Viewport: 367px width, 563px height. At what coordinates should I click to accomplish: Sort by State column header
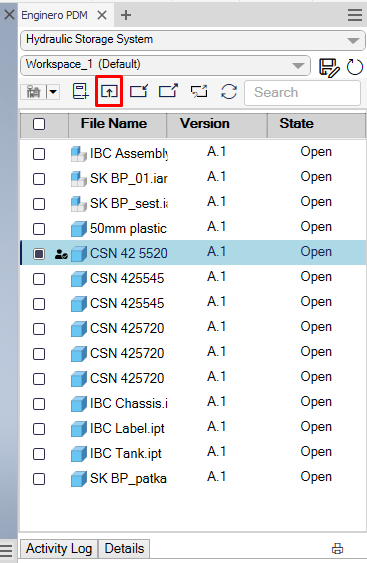[316, 124]
